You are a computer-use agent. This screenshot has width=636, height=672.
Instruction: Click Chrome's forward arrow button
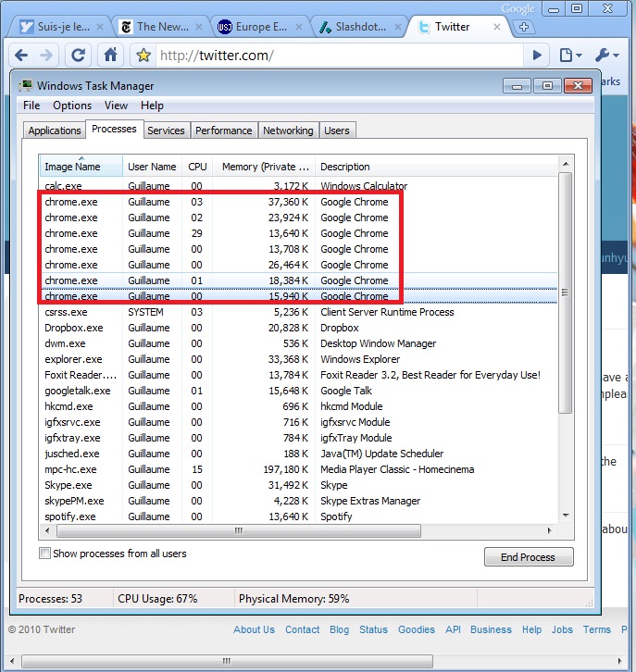46,56
